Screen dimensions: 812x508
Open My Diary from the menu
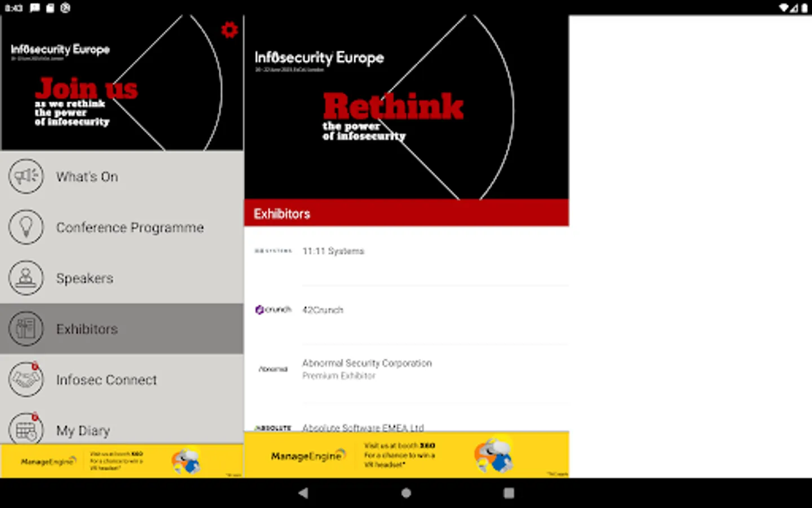(x=122, y=424)
